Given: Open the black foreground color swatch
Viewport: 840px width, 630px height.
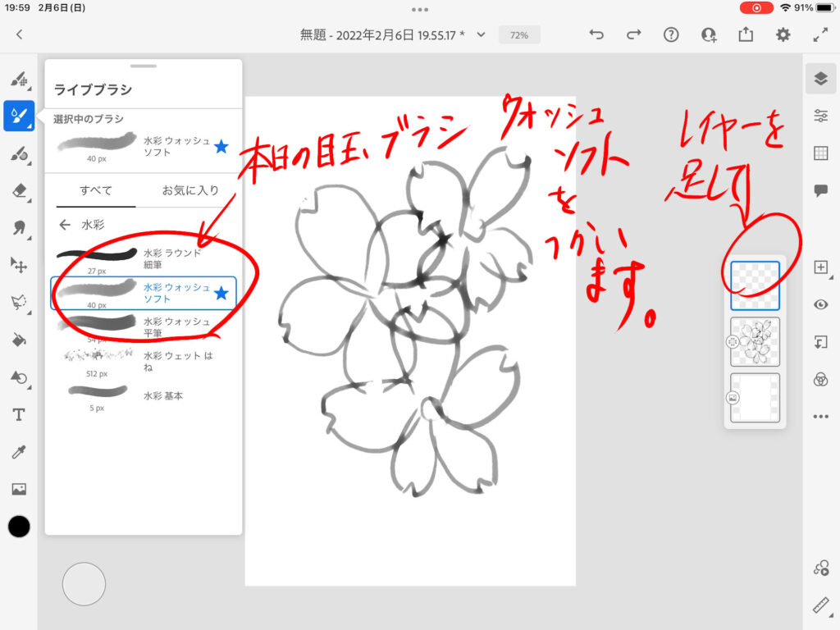Looking at the screenshot, I should [x=19, y=527].
